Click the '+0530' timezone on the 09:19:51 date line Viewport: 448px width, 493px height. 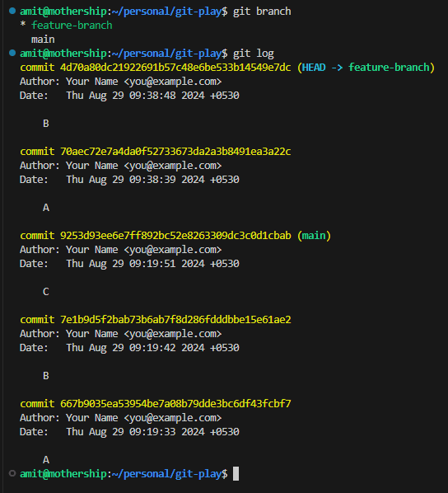(225, 264)
